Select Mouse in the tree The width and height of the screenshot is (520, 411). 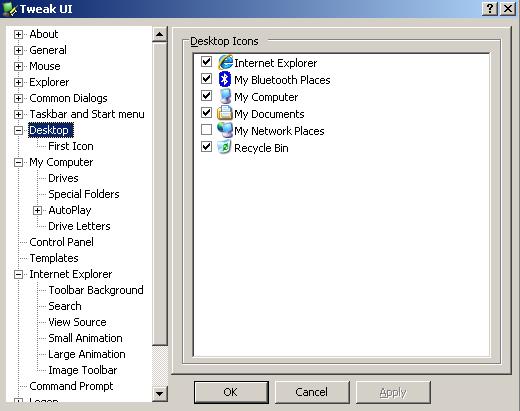point(45,66)
